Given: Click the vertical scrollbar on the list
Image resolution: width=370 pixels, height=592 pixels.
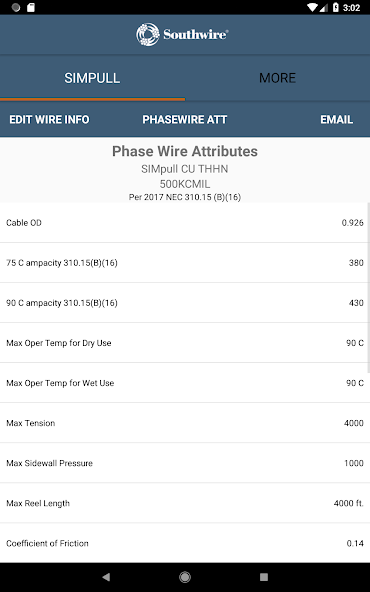Looking at the screenshot, I should point(368,288).
